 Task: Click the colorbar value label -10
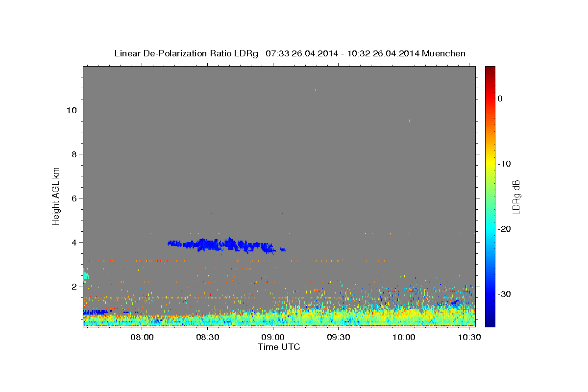[504, 164]
